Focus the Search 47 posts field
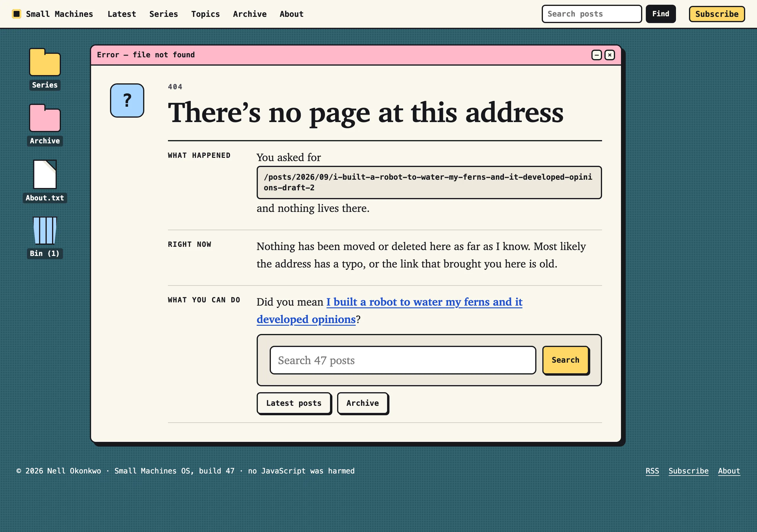 pos(402,360)
